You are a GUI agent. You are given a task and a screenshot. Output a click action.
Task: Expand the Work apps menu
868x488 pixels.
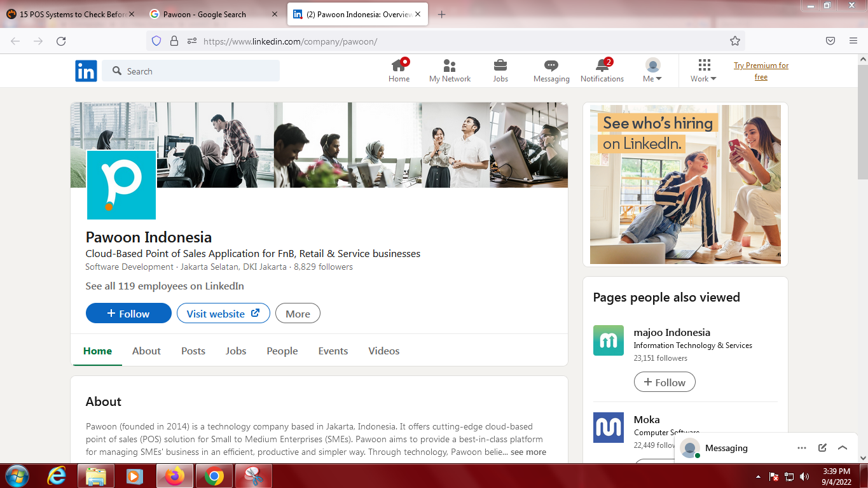(704, 71)
